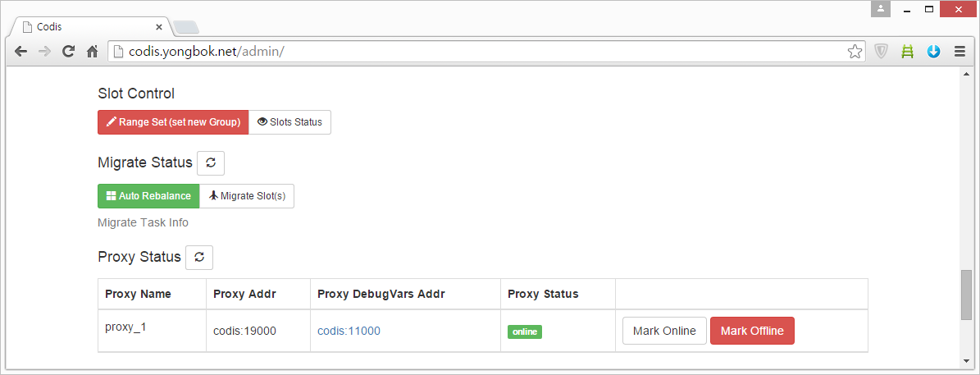The width and height of the screenshot is (980, 375).
Task: Click the scrollbar up arrow
Action: point(966,74)
